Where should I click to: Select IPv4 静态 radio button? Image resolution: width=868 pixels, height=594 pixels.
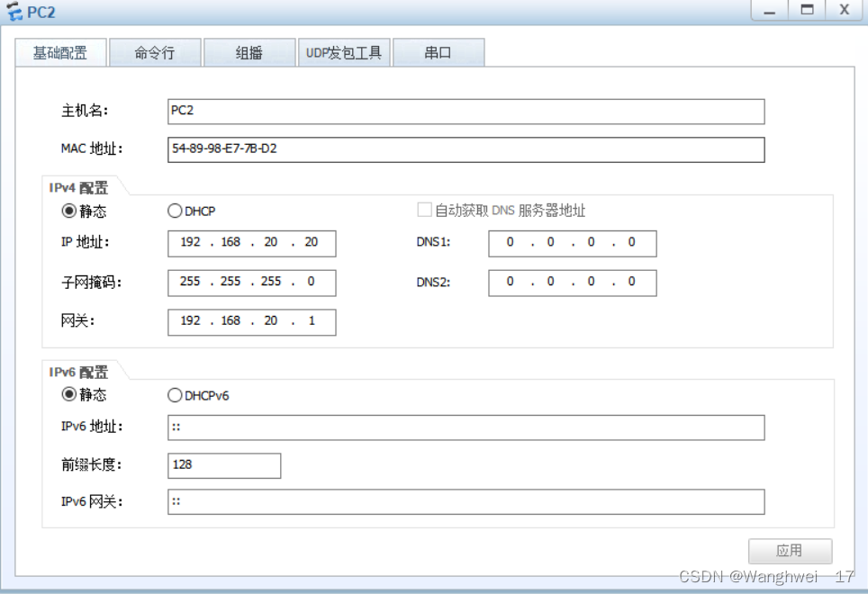(68, 211)
